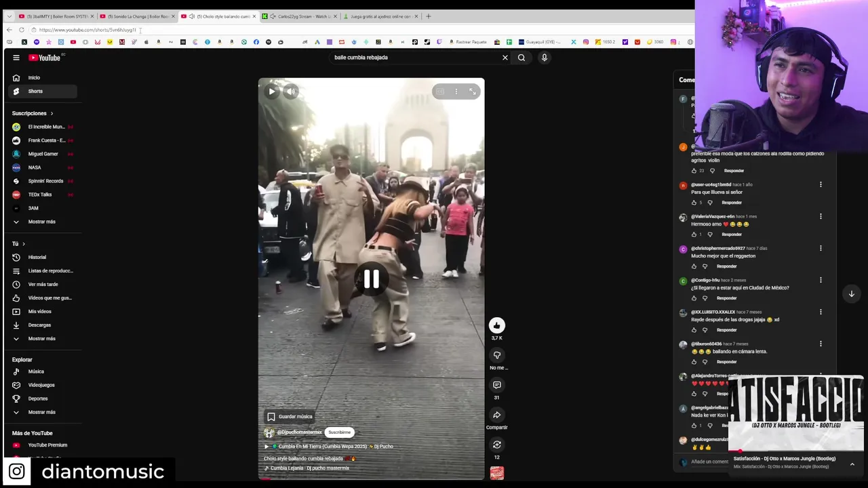
Task: Toggle subtitles on the Short player
Action: tap(440, 91)
